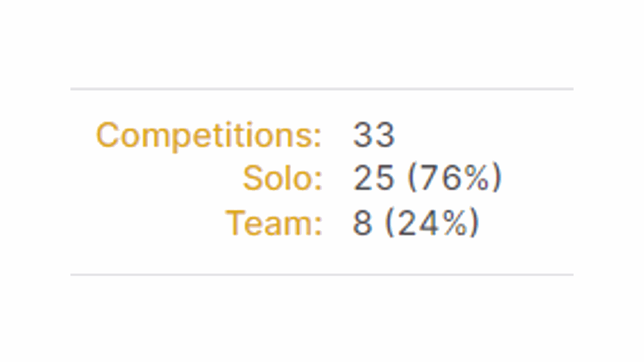Screen dimensions: 644x362
Task: Click the lower horizontal divider line
Action: click(322, 275)
